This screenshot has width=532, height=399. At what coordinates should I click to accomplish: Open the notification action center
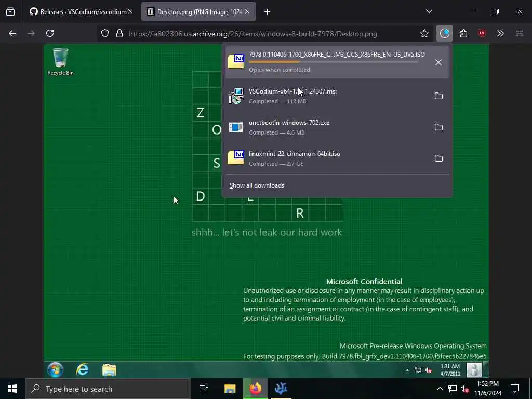515,389
